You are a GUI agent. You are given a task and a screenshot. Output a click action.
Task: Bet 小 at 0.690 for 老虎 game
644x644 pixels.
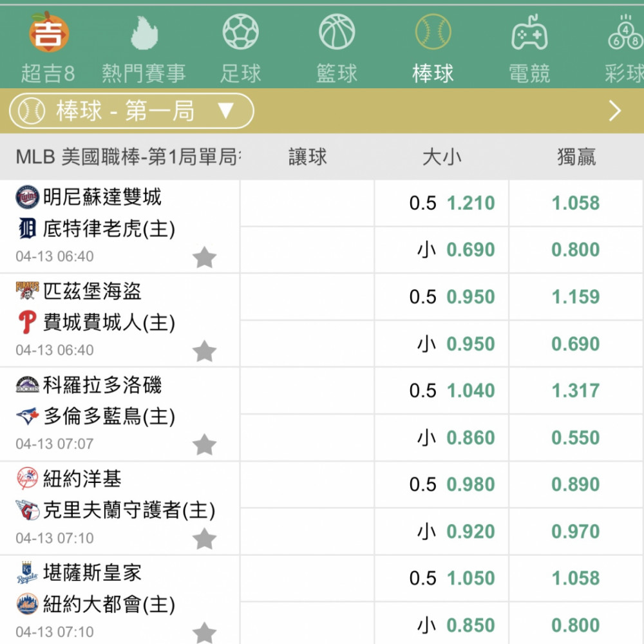tap(442, 250)
